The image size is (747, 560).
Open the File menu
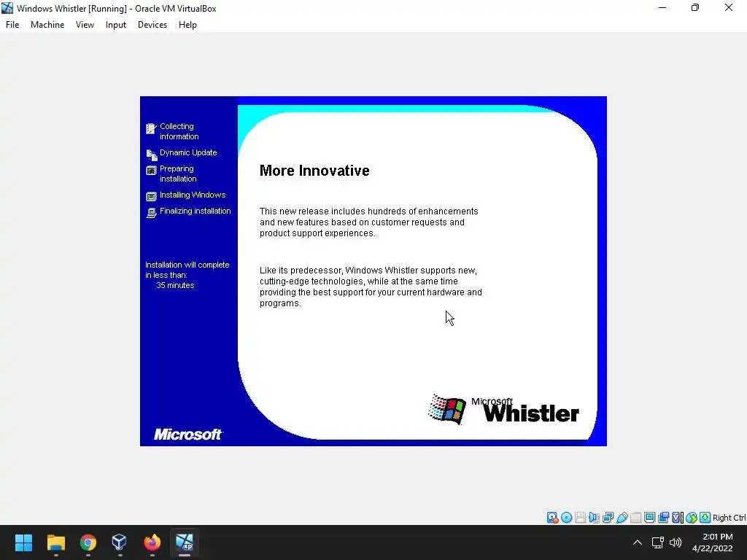12,25
